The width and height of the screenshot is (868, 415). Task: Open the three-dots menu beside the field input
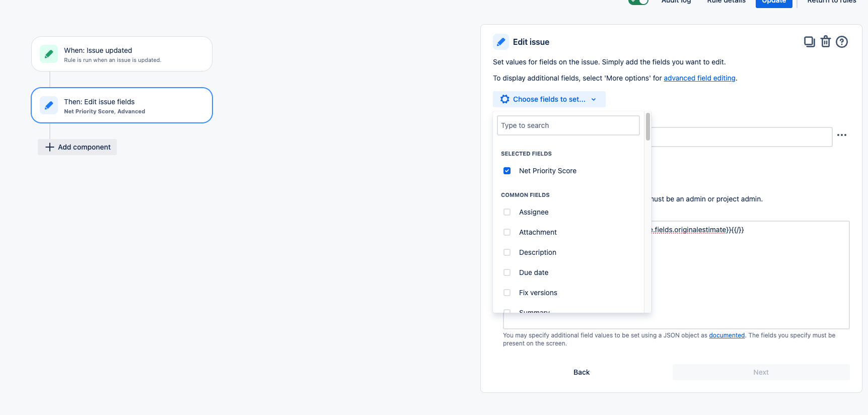842,135
